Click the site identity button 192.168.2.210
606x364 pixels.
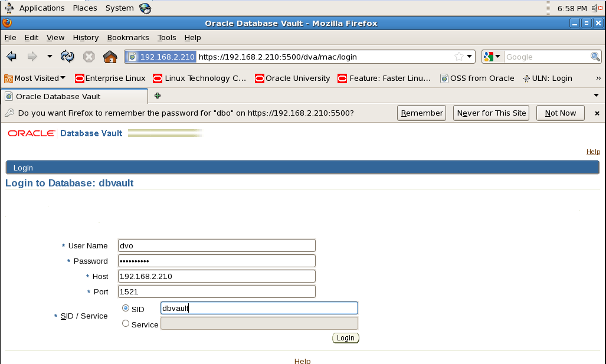[x=162, y=57]
